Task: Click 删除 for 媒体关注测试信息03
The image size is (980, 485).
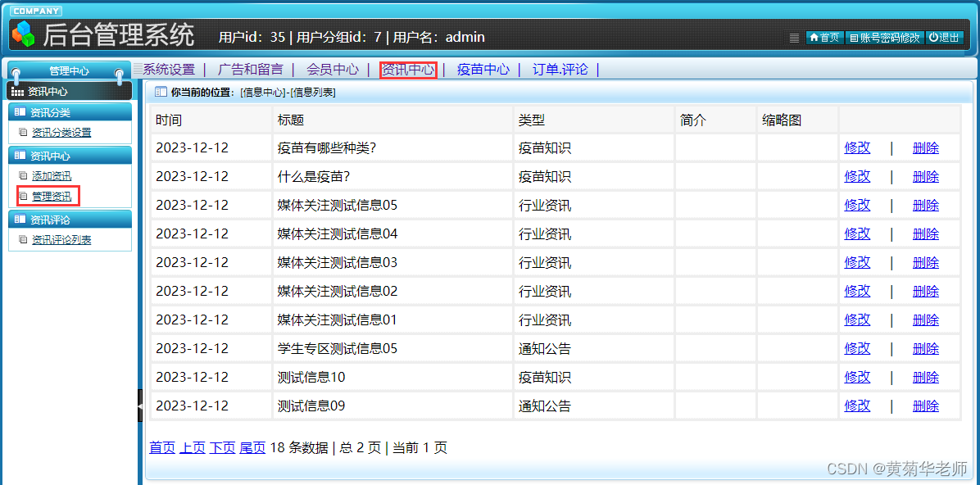Action: pos(926,262)
